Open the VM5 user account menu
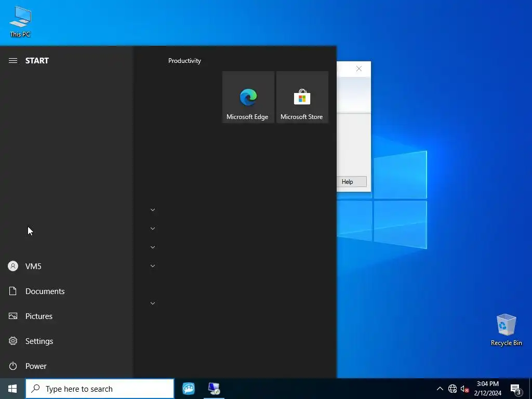532x399 pixels. (66, 267)
